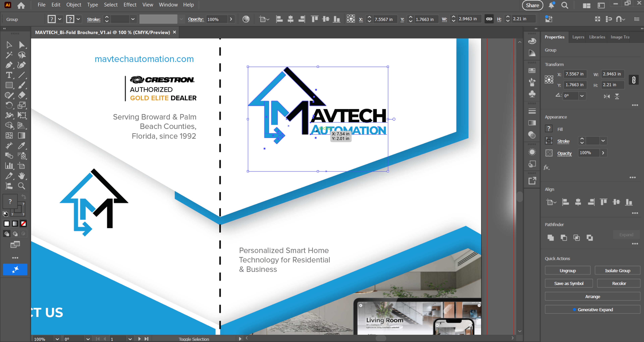Select the Type tool

click(x=9, y=75)
